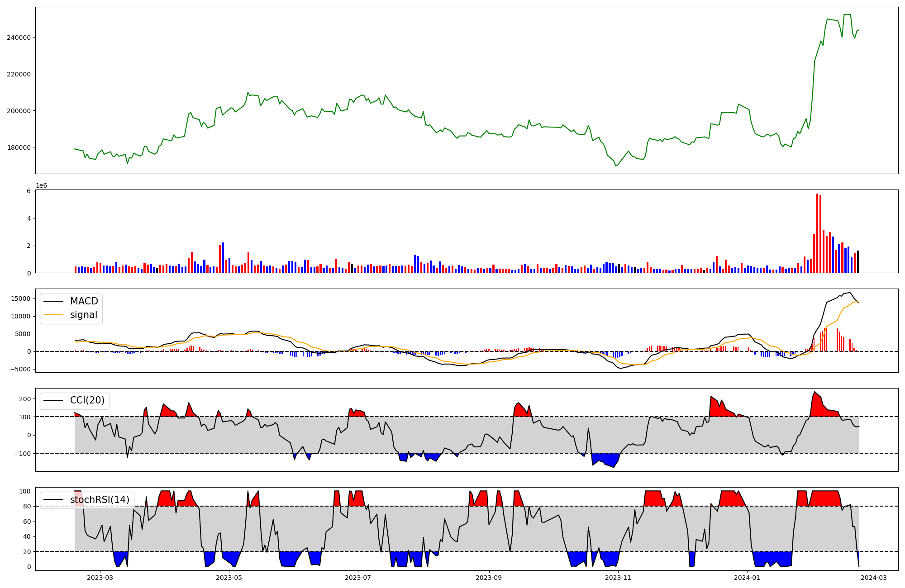Viewport: 905px width, 588px height.
Task: Select the 2023-11 date tick label
Action: [x=618, y=578]
